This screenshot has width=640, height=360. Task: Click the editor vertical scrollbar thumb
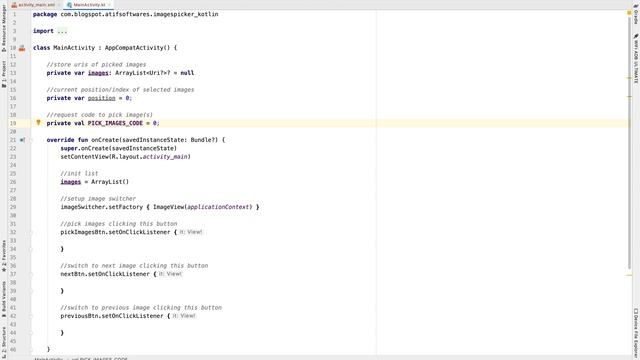point(629,143)
